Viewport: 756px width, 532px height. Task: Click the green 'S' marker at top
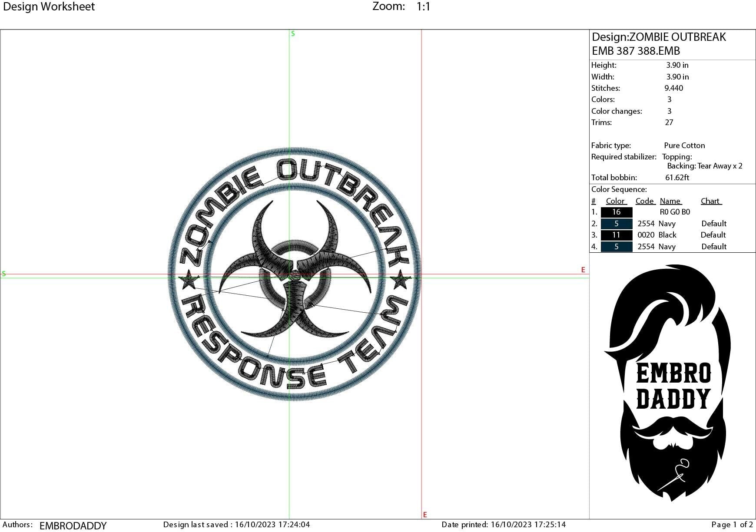pyautogui.click(x=293, y=33)
